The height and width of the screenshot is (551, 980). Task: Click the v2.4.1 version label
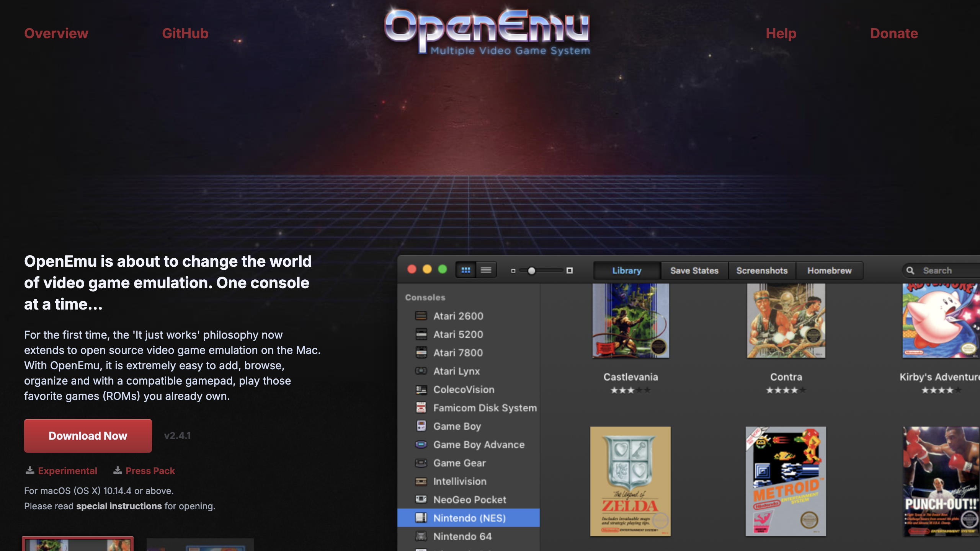pyautogui.click(x=177, y=435)
